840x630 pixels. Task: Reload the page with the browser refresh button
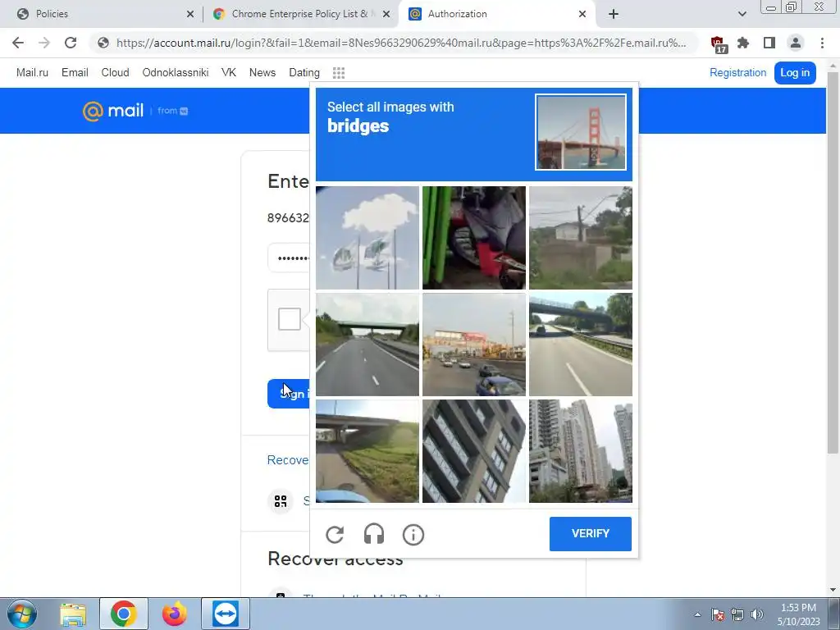click(71, 43)
